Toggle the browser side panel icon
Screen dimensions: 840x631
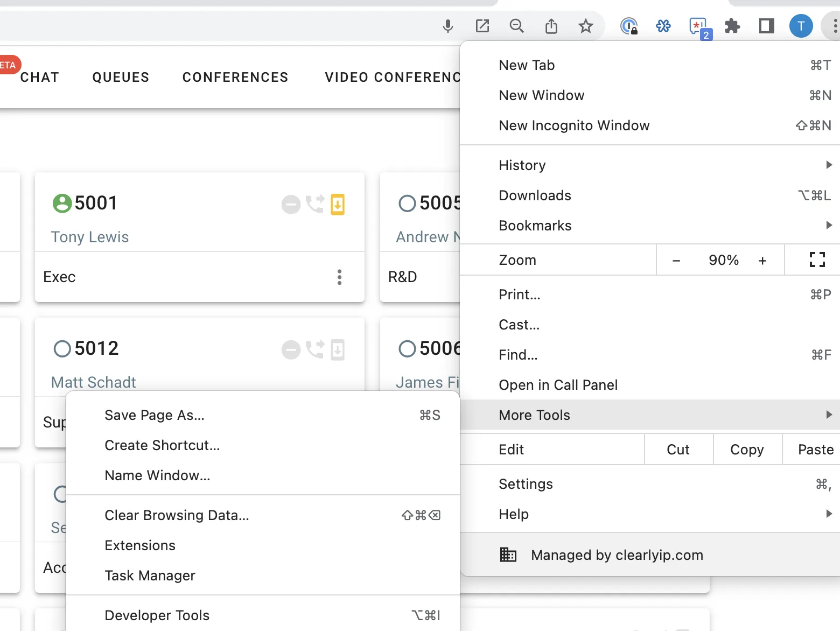click(767, 26)
